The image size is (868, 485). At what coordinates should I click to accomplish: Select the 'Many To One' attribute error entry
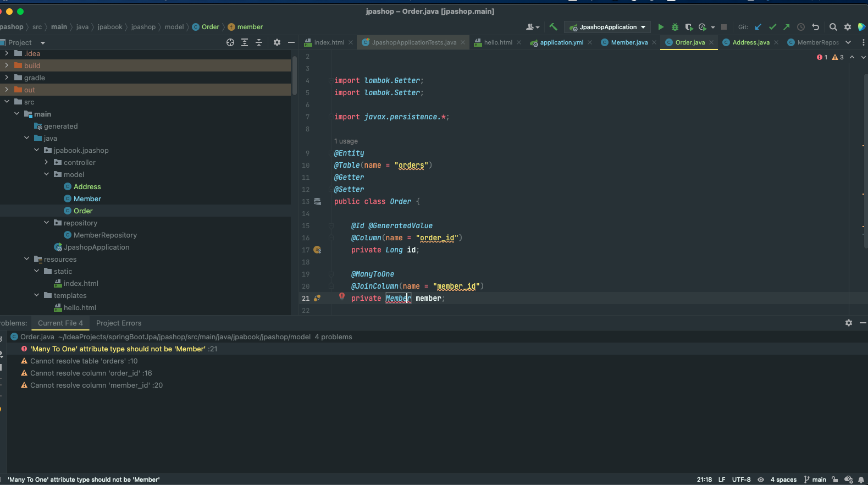[x=118, y=349]
